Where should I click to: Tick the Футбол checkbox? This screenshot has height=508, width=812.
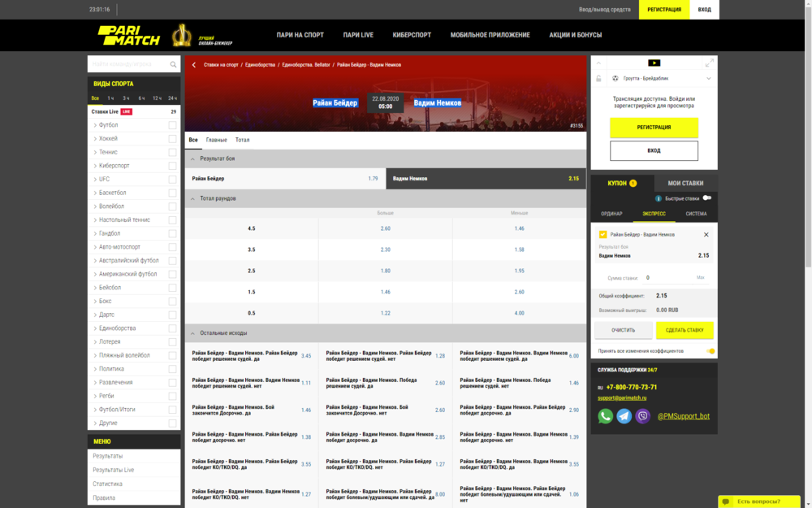(172, 125)
